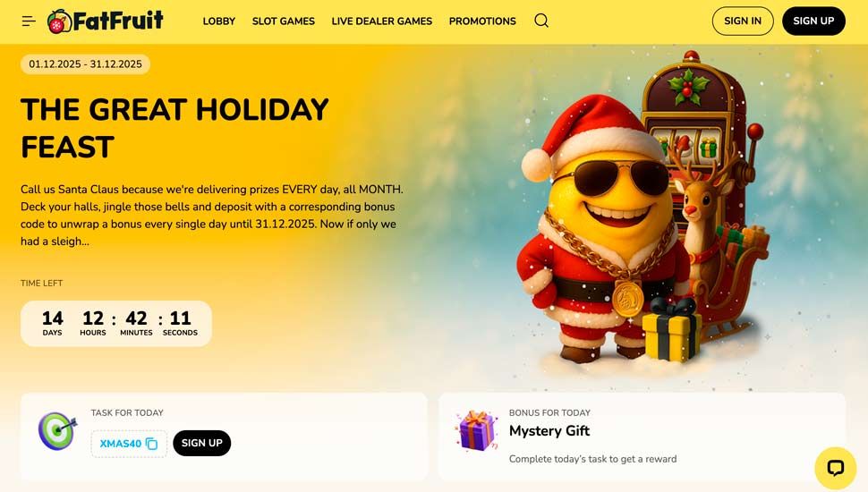Select the XMAS40 code box
Image resolution: width=868 pixels, height=492 pixels.
click(x=129, y=444)
